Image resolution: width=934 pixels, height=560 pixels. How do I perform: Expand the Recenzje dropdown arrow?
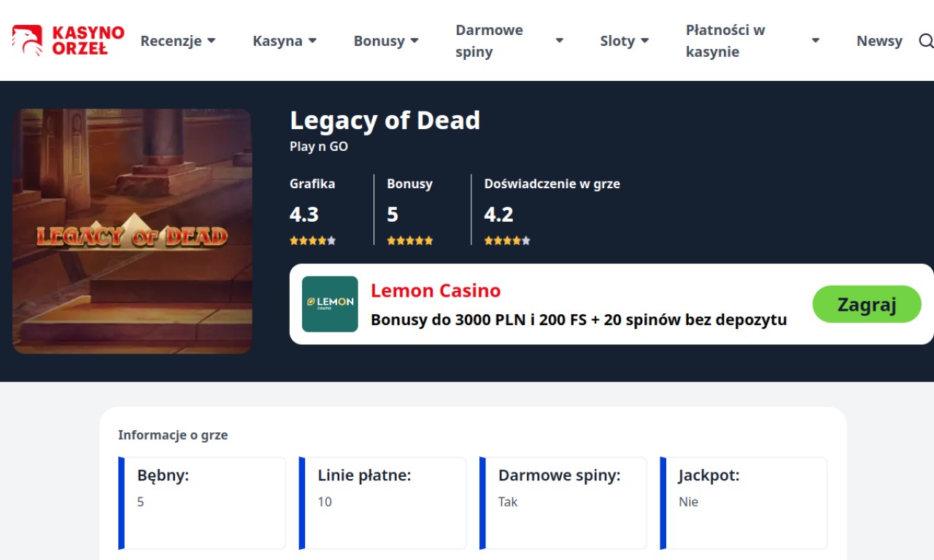pos(212,41)
